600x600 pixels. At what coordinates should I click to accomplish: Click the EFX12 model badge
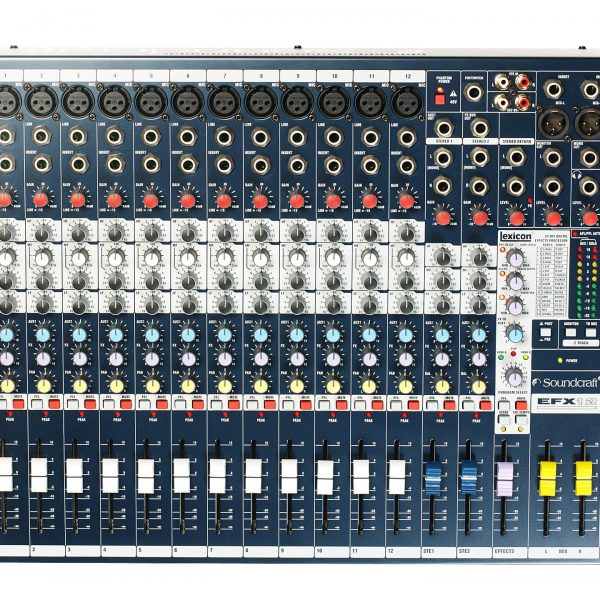[x=566, y=402]
